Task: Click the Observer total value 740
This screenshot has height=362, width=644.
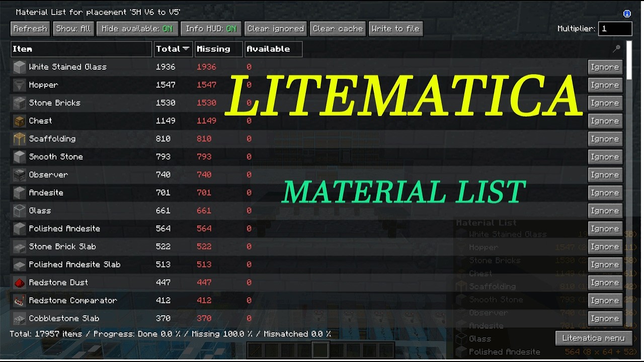Action: pyautogui.click(x=163, y=175)
